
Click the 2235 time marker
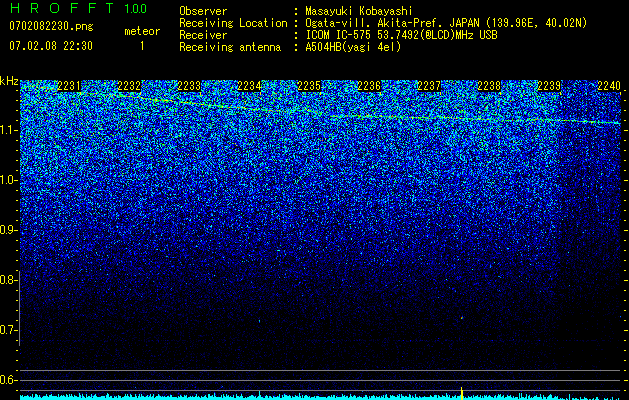[309, 86]
